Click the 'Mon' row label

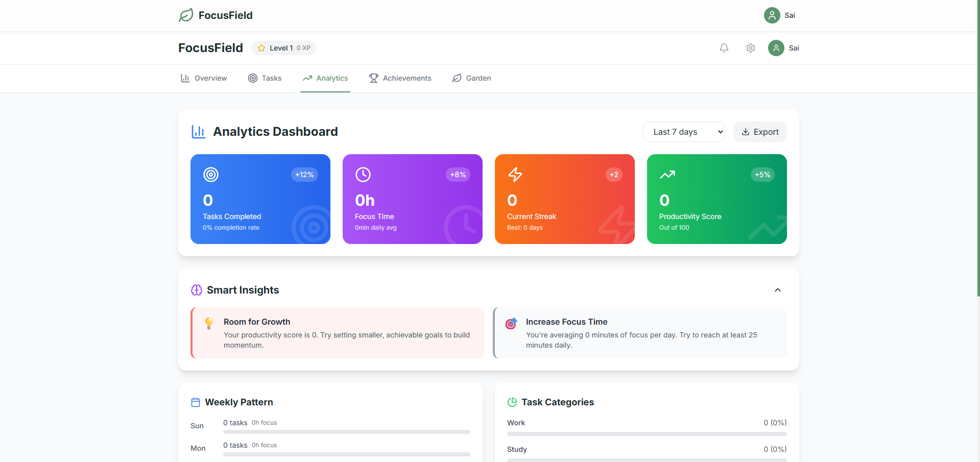pyautogui.click(x=198, y=448)
